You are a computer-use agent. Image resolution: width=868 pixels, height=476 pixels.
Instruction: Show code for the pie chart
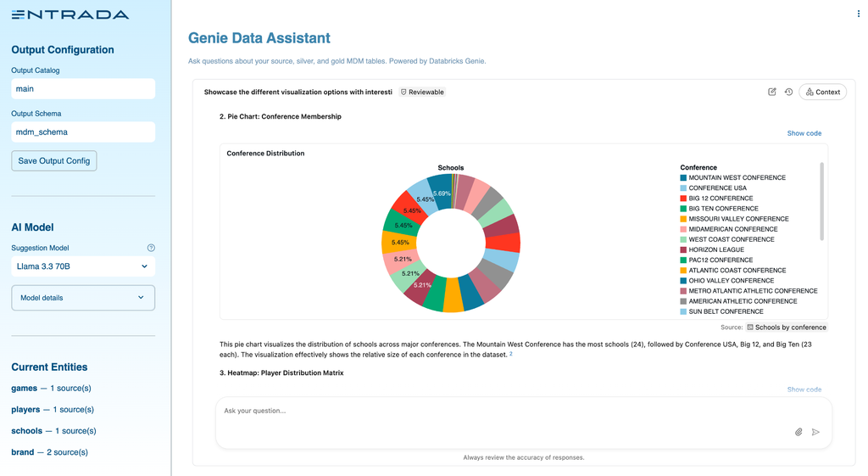[x=804, y=133]
